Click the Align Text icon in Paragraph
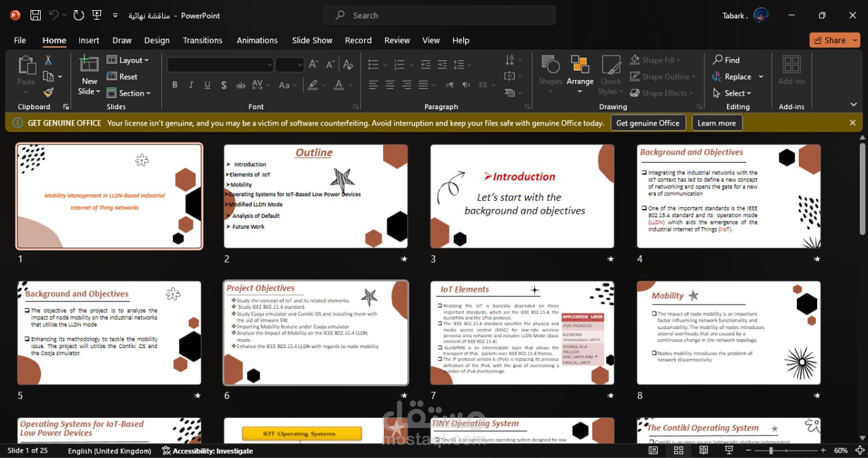 coord(511,77)
